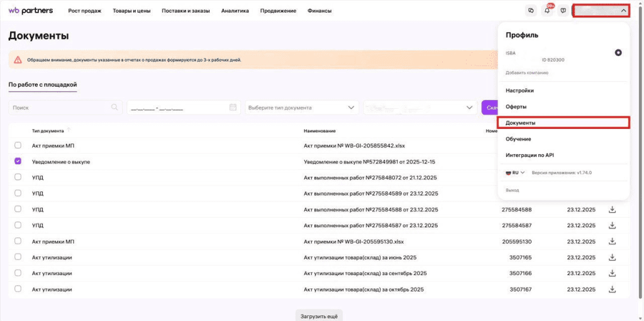644x321 pixels.
Task: Click Акт утилизации товара(склад) за июнь 2025
Action: click(x=360, y=257)
